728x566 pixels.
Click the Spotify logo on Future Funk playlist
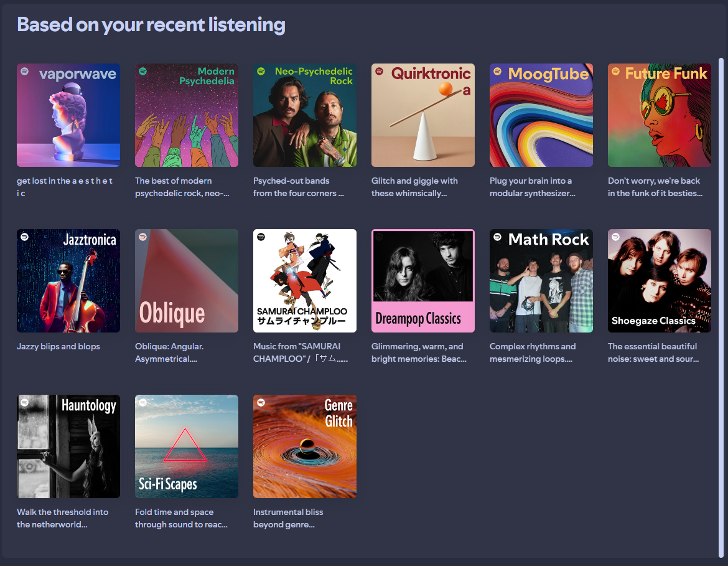pyautogui.click(x=616, y=72)
